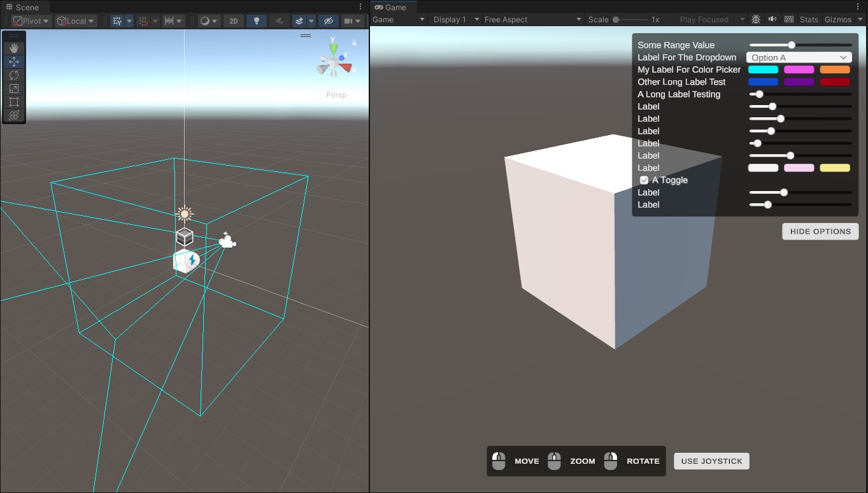Toggle scene audio mute icon
Screen dimensions: 868x493
click(279, 21)
